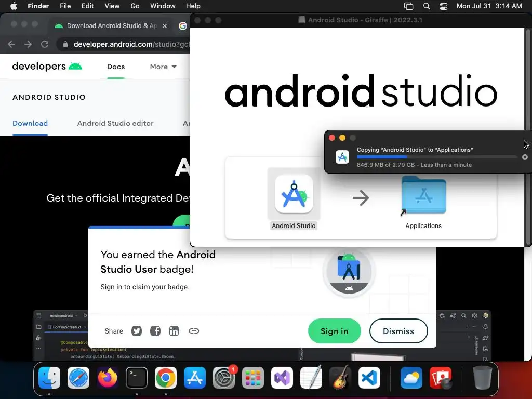Open System Preferences in the Dock
Viewport: 532px width, 399px height.
(224, 378)
